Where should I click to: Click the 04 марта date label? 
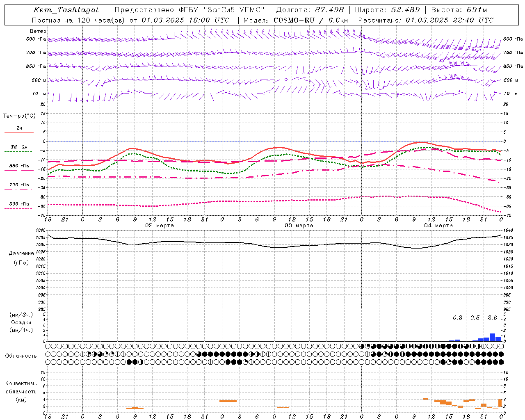(x=438, y=226)
